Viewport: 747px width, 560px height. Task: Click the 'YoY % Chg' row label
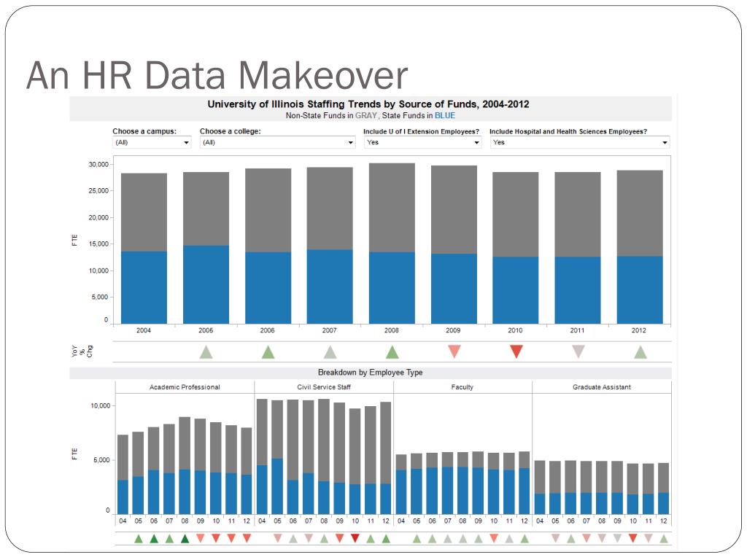(x=82, y=351)
